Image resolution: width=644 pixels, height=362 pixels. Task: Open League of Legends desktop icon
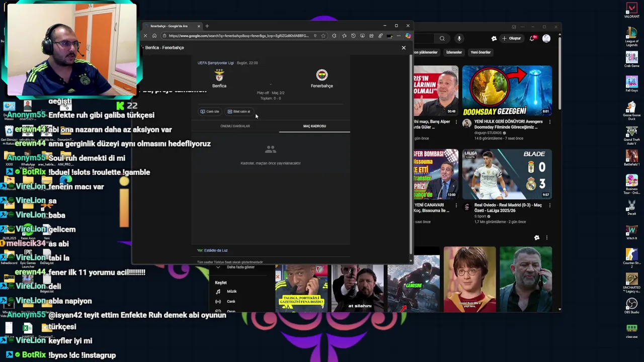coord(631,36)
